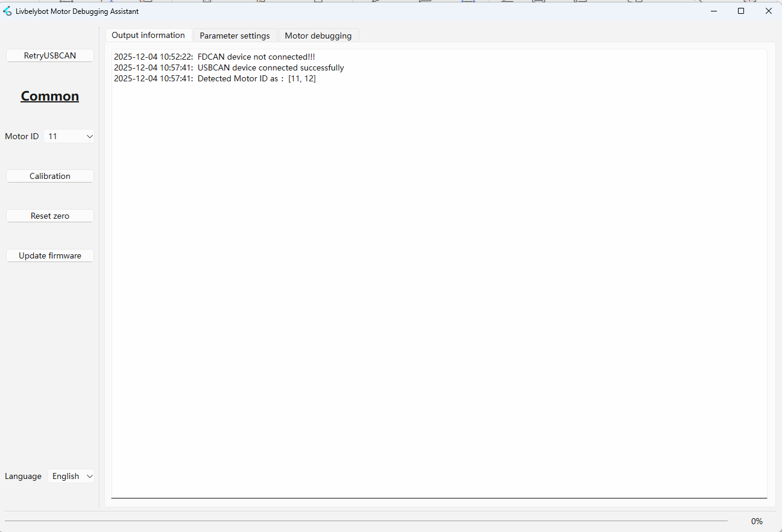Minimize the Motor Debugging Assistant window

pos(713,11)
